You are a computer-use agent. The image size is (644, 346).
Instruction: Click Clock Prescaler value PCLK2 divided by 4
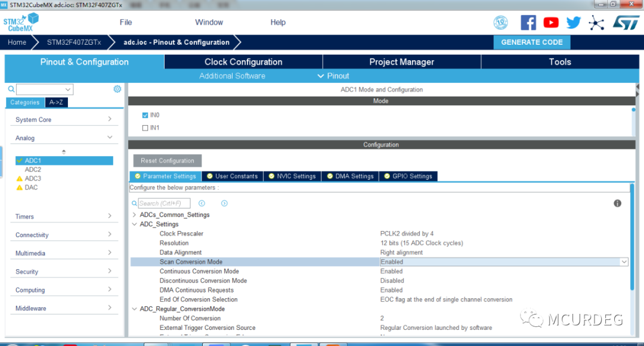click(x=407, y=233)
